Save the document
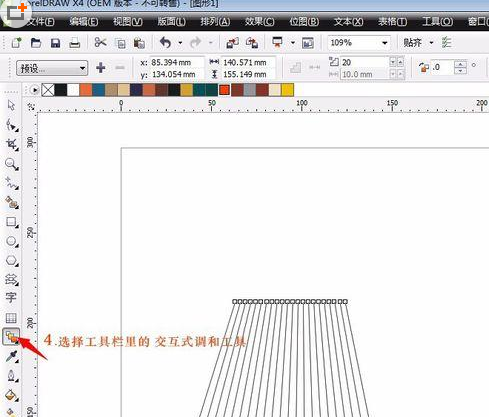This screenshot has height=417, width=489. (x=55, y=43)
